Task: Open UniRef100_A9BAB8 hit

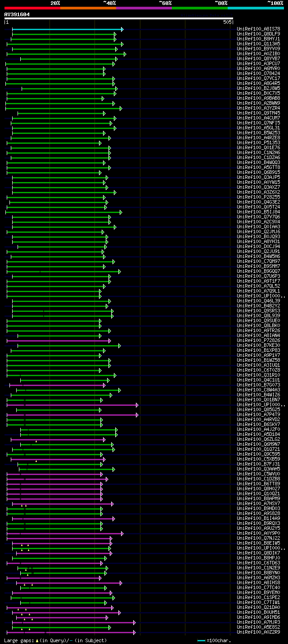Action: (x=258, y=98)
